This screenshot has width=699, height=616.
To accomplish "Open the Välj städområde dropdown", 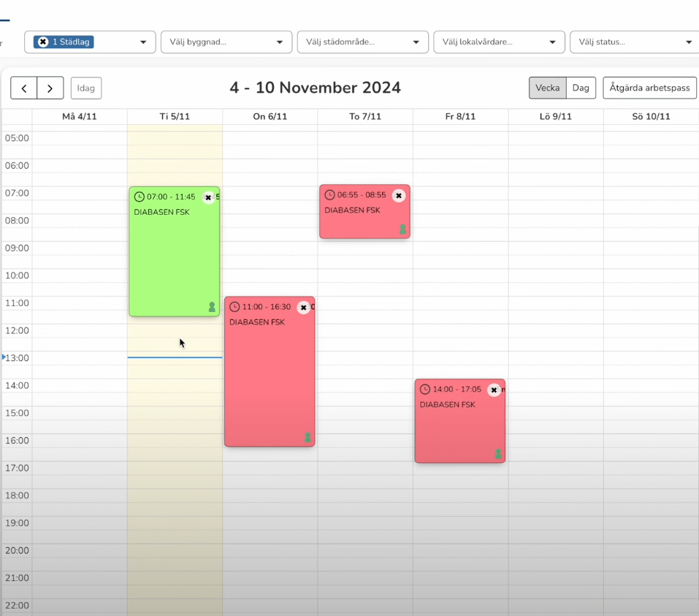I will [362, 42].
